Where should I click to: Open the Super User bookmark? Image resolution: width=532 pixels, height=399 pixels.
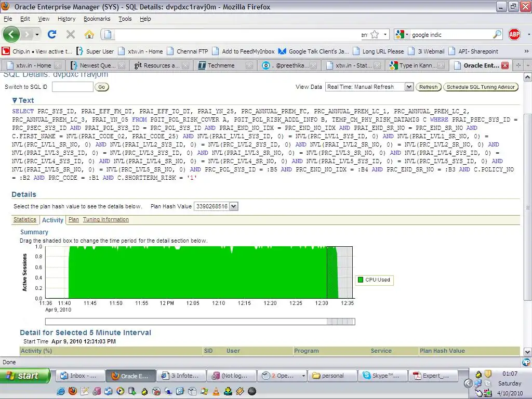tap(95, 51)
